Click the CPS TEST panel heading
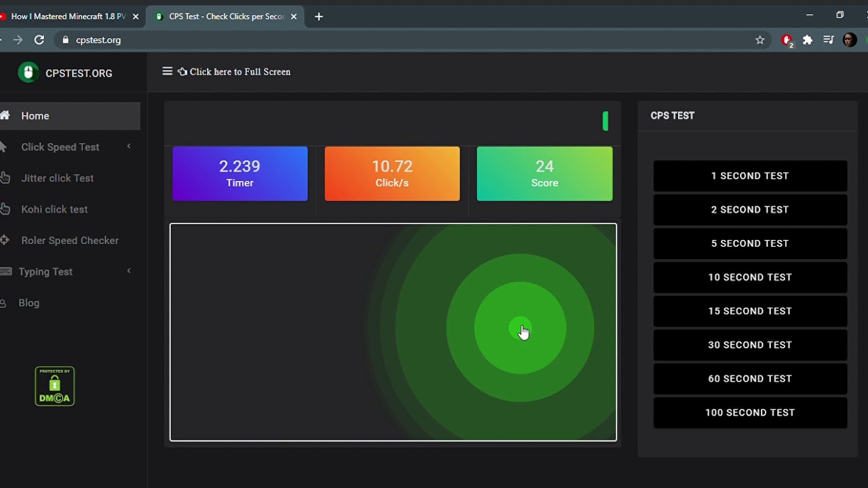Image resolution: width=868 pixels, height=488 pixels. pyautogui.click(x=672, y=116)
